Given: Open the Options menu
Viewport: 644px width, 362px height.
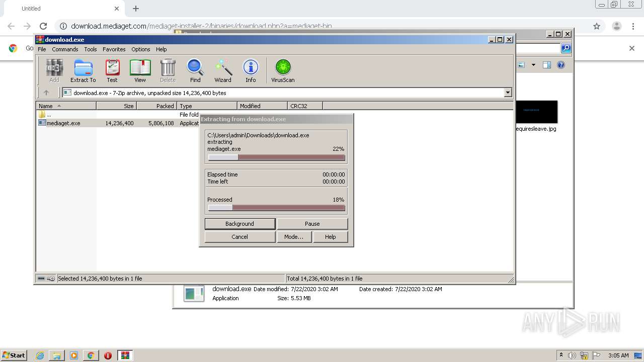Looking at the screenshot, I should (141, 49).
